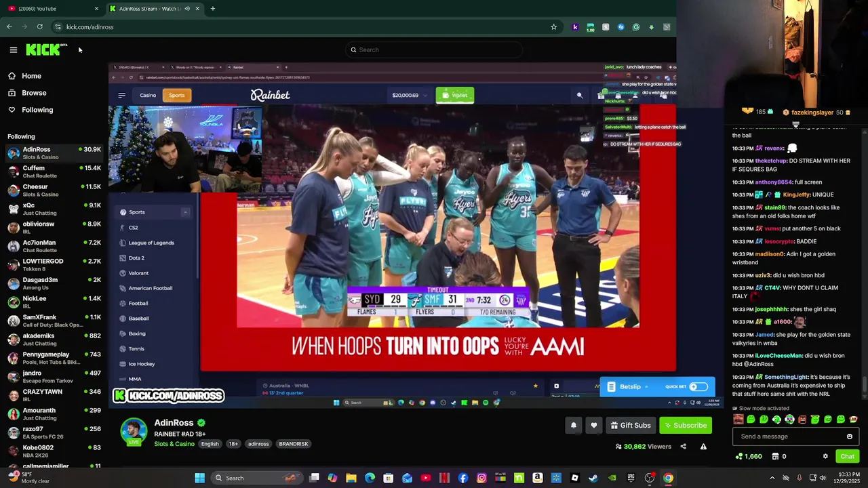The height and width of the screenshot is (488, 868).
Task: Open chat settings gear
Action: [x=825, y=456]
